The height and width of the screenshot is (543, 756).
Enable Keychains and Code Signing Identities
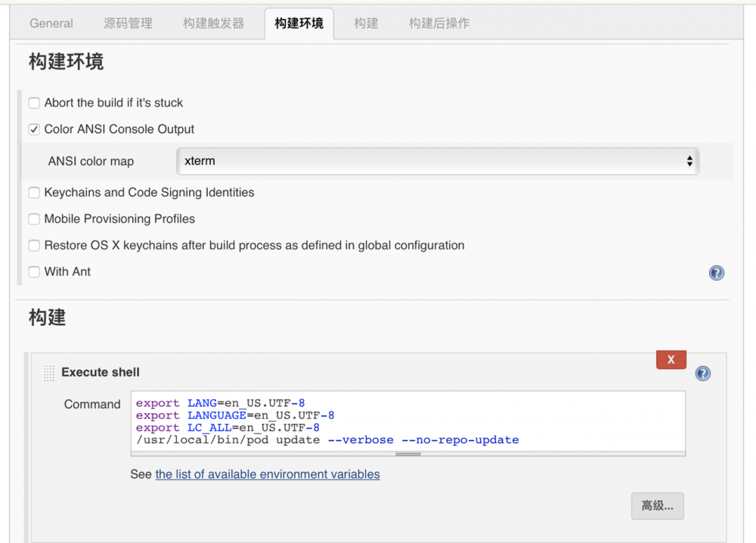(33, 192)
